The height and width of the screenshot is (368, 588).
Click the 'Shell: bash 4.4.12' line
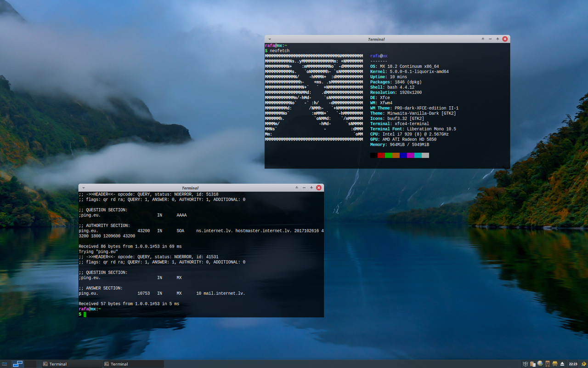click(392, 87)
